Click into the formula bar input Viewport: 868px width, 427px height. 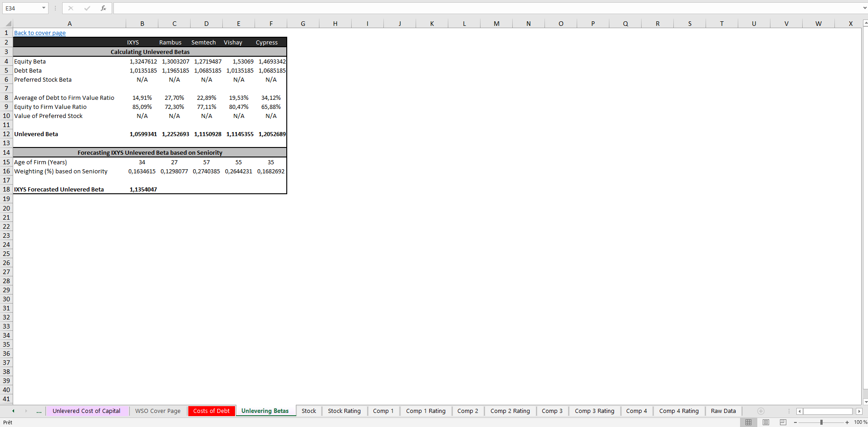[x=488, y=8]
